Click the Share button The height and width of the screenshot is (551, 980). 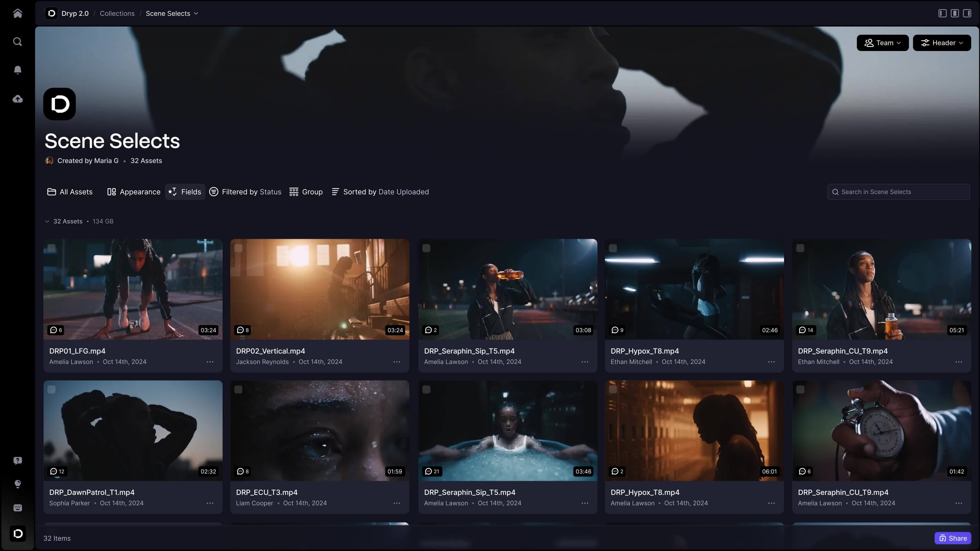[x=953, y=538]
